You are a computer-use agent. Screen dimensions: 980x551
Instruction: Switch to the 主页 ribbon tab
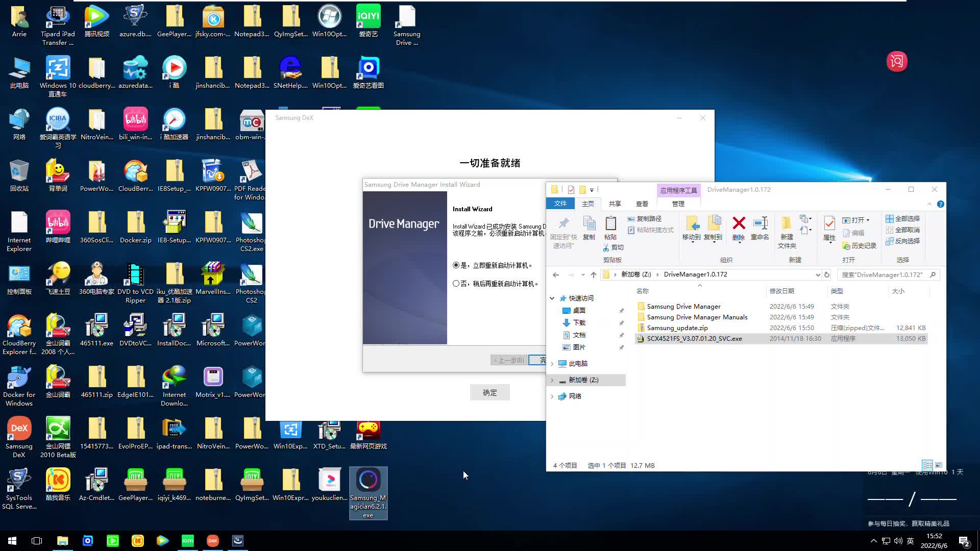588,204
